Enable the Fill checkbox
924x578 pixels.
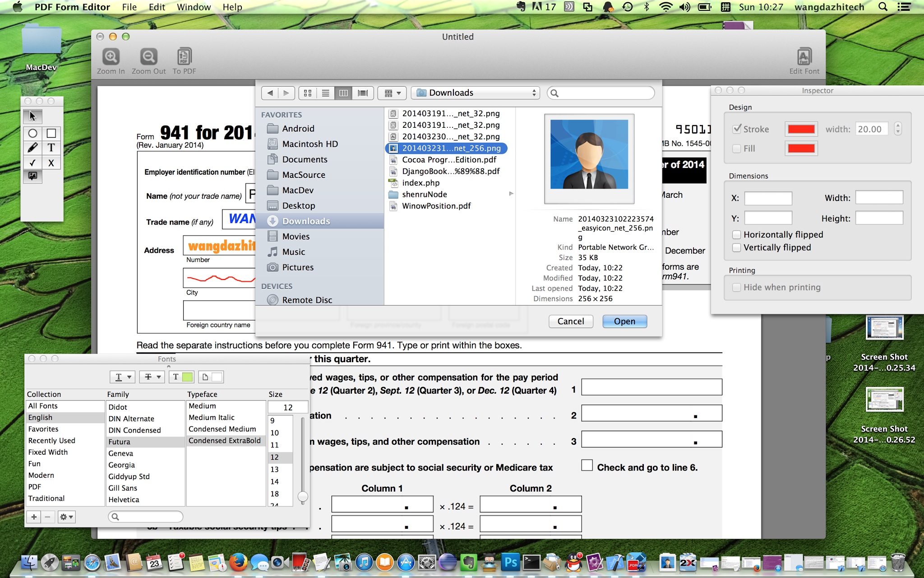(x=737, y=149)
